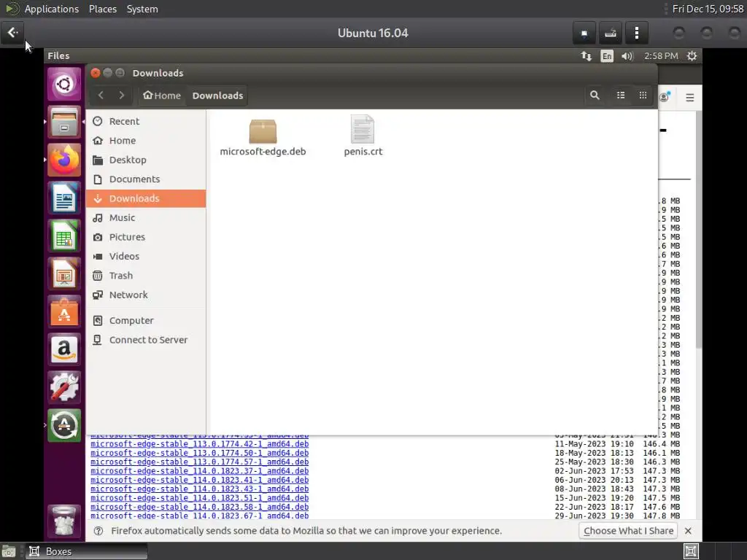Toggle Boxes fullscreen button
Viewport: 747px width, 560px height.
click(584, 33)
